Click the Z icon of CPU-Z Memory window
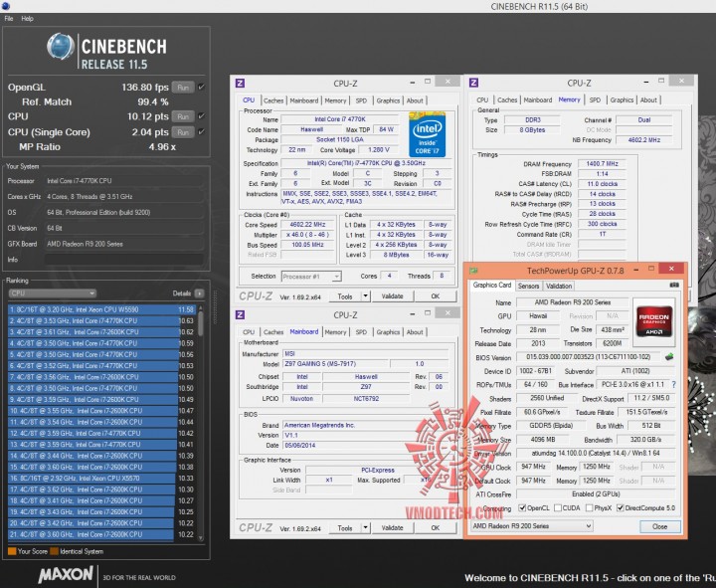 point(473,83)
